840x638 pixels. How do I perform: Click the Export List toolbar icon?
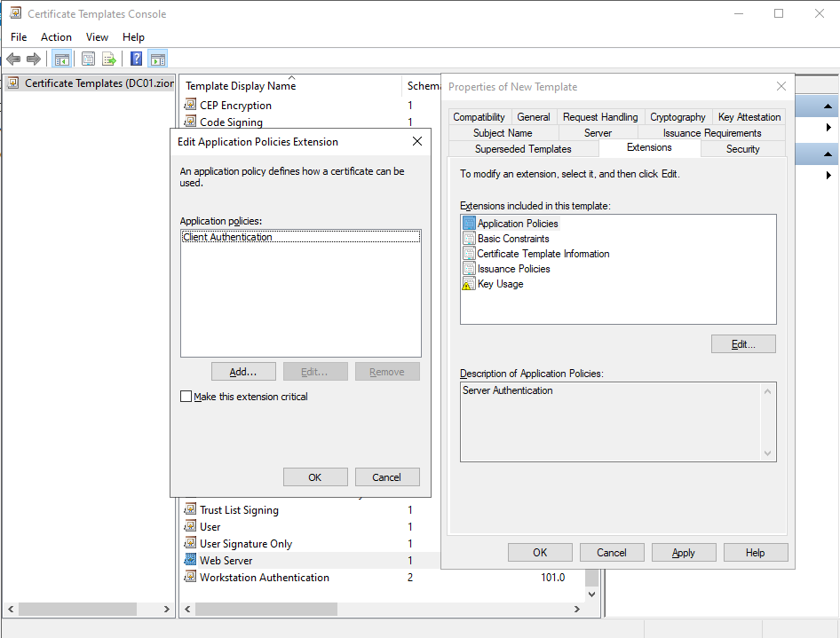(108, 59)
